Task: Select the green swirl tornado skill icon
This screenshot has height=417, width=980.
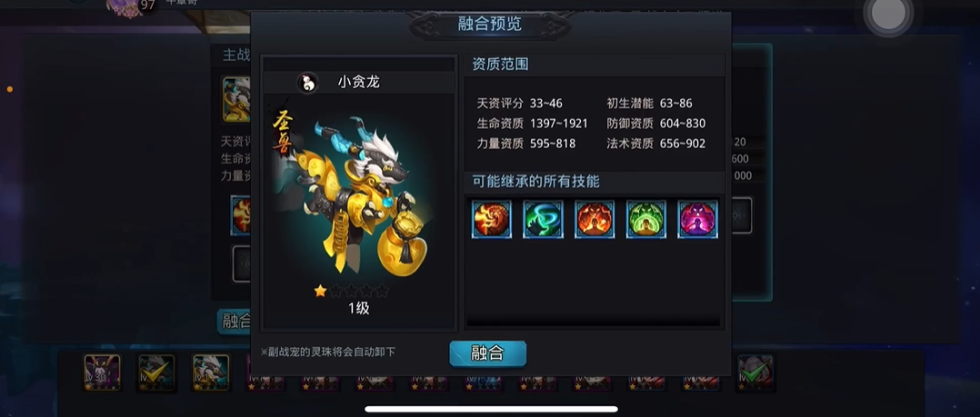Action: click(543, 219)
